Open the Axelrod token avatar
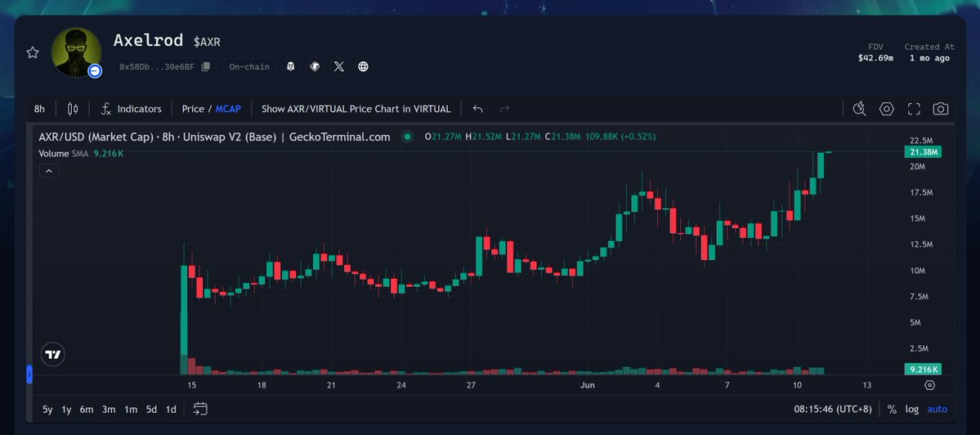 76,52
